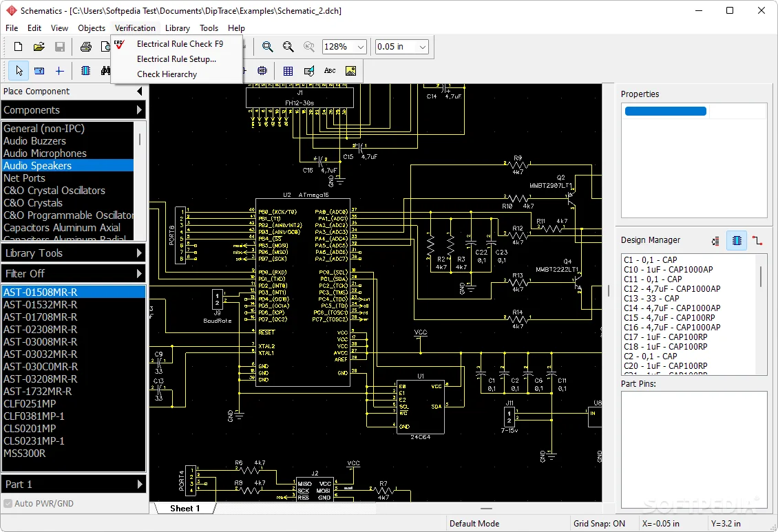The width and height of the screenshot is (778, 532).
Task: Click the insert picture toolbar icon
Action: click(x=349, y=70)
